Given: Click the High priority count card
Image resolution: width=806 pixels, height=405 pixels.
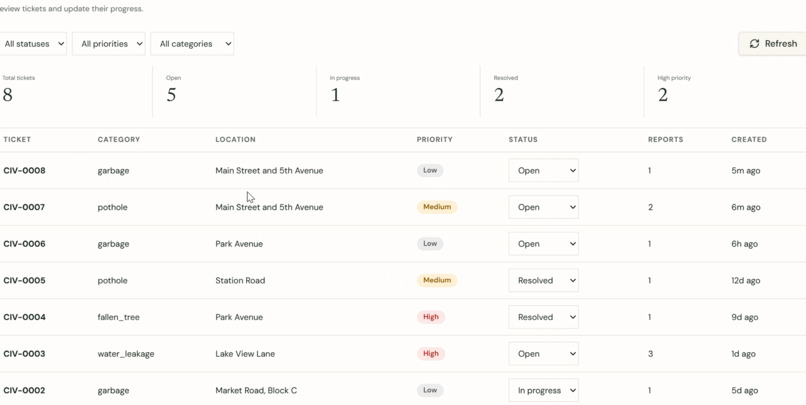Looking at the screenshot, I should point(725,91).
